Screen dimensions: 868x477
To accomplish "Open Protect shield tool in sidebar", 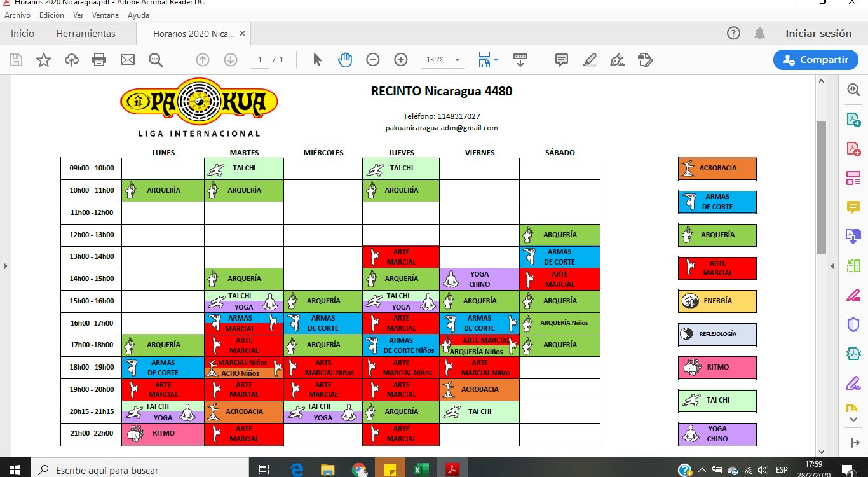I will coord(853,324).
